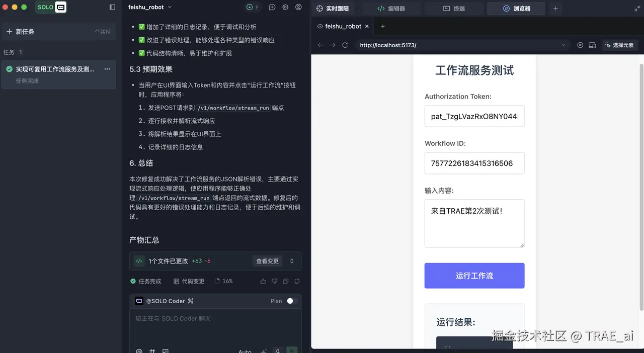This screenshot has height=353, width=644.
Task: Add a new browser tab with the plus
Action: click(383, 26)
